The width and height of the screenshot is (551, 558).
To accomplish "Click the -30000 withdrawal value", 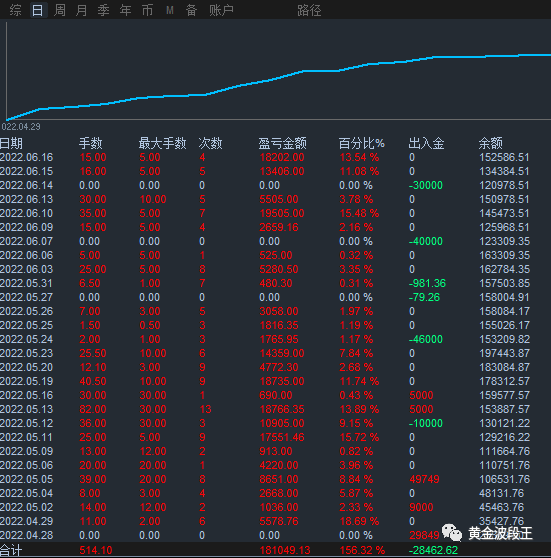I will click(x=426, y=185).
